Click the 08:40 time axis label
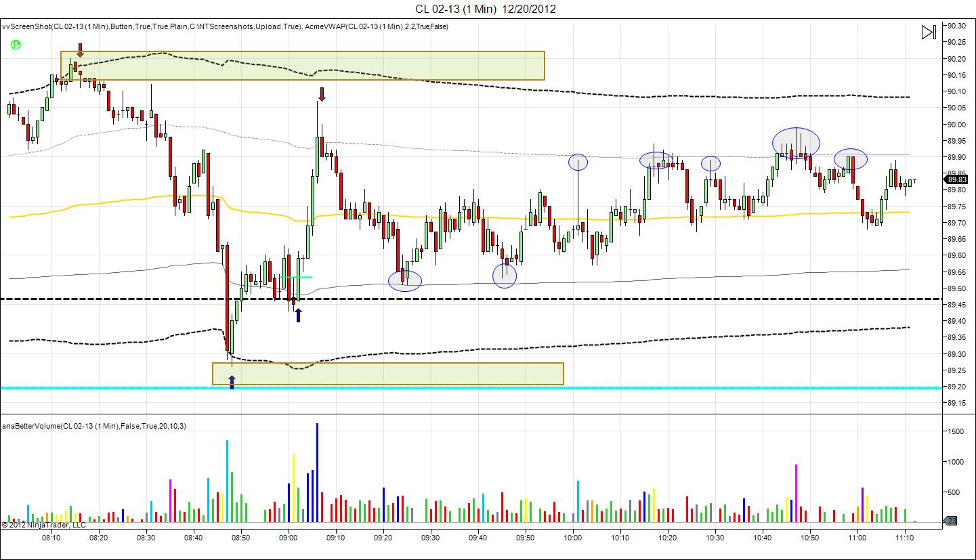 click(x=193, y=538)
